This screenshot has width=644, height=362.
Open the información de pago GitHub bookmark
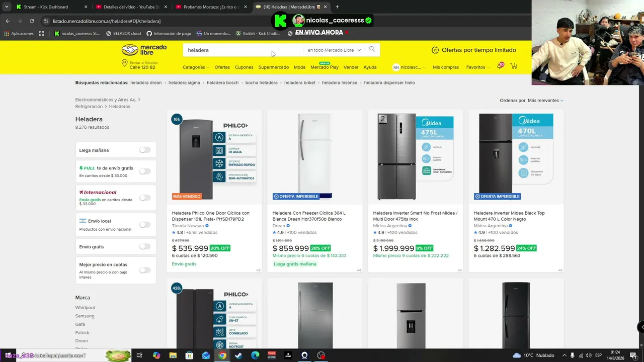point(169,34)
